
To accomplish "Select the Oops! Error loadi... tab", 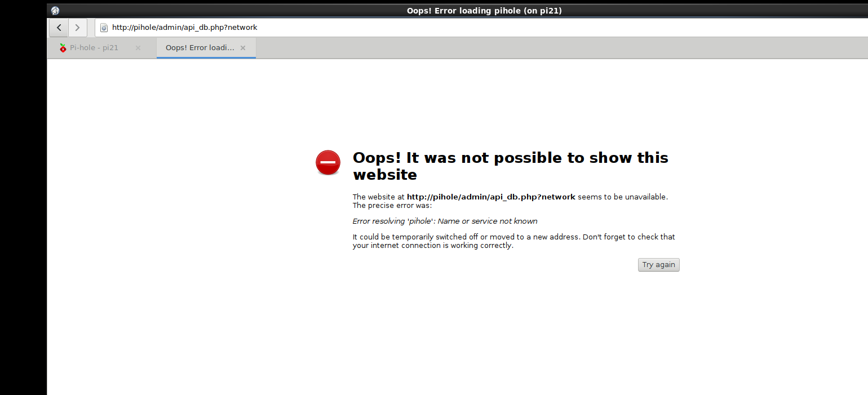I will click(x=206, y=48).
